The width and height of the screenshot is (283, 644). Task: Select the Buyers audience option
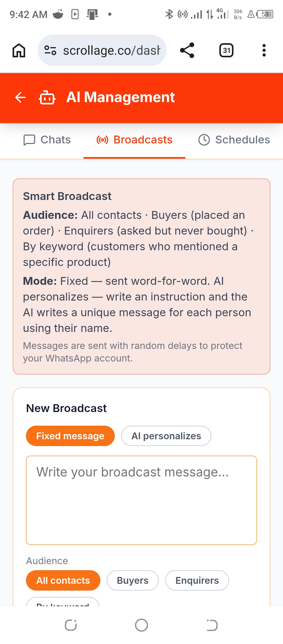[x=132, y=580]
